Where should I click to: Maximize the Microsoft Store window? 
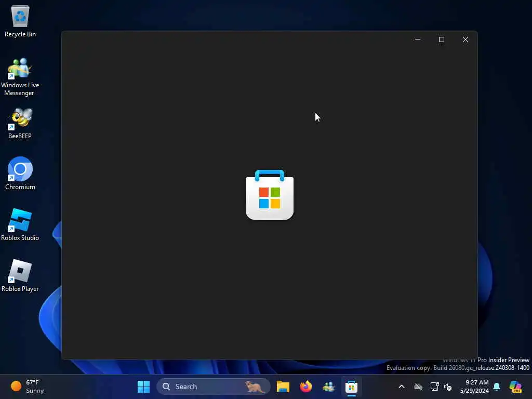(442, 39)
